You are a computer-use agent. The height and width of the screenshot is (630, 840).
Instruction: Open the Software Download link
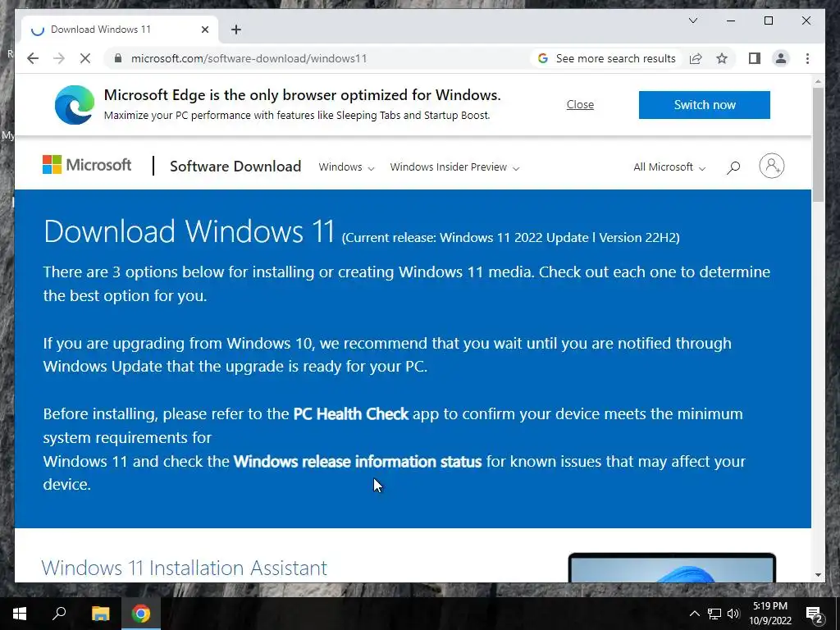(x=235, y=166)
